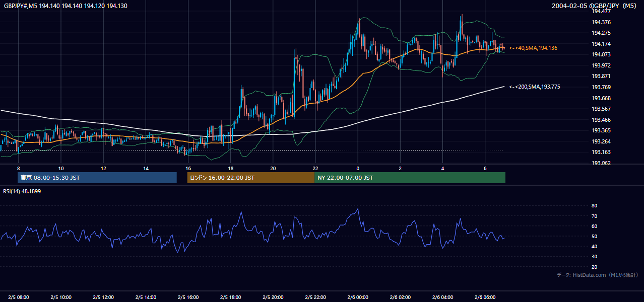Image resolution: width=644 pixels, height=302 pixels.
Task: Click the 2/5 10:00 bottom date label
Action: tap(60, 297)
